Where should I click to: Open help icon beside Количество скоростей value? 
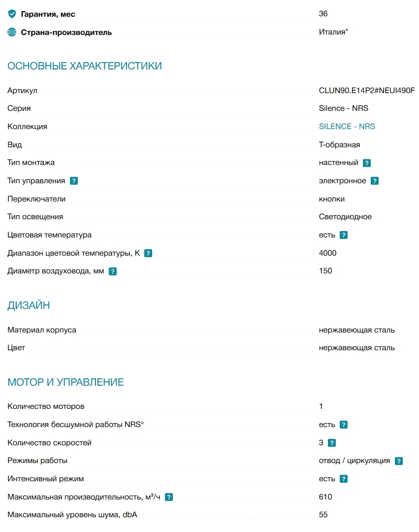click(x=332, y=443)
